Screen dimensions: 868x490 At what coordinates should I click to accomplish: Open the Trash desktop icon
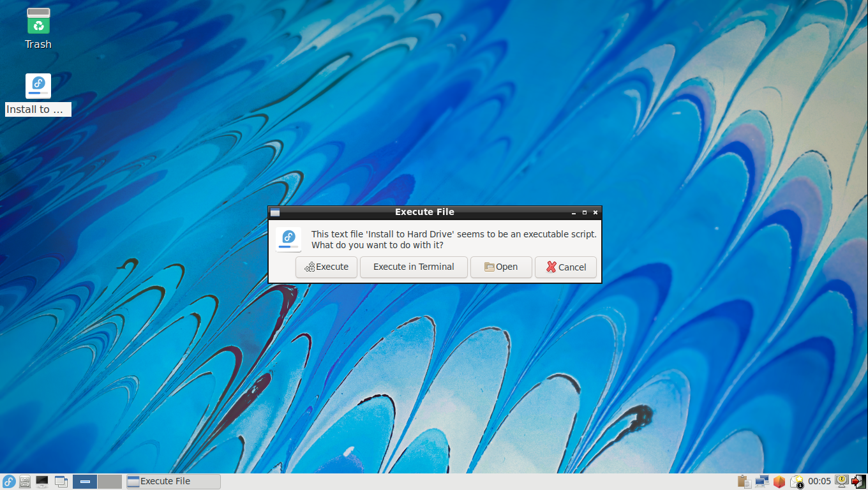(x=38, y=29)
